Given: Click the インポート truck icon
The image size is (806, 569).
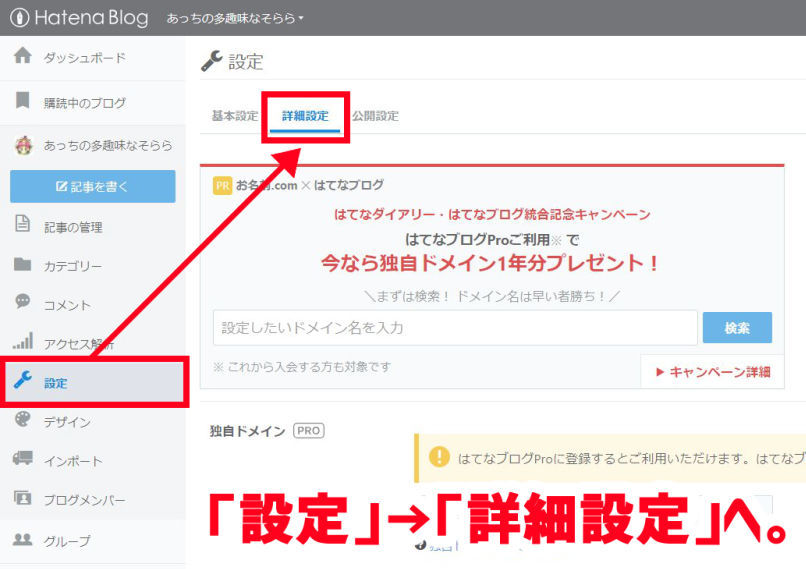Looking at the screenshot, I should click(23, 457).
